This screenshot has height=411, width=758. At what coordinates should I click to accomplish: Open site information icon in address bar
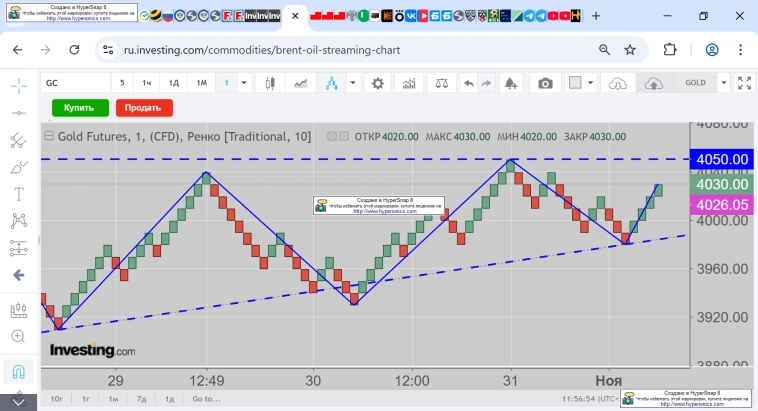pyautogui.click(x=108, y=50)
